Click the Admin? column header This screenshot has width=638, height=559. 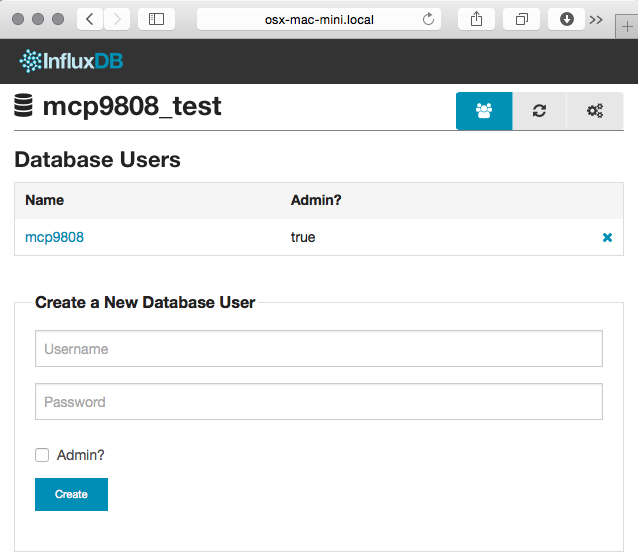(x=316, y=200)
